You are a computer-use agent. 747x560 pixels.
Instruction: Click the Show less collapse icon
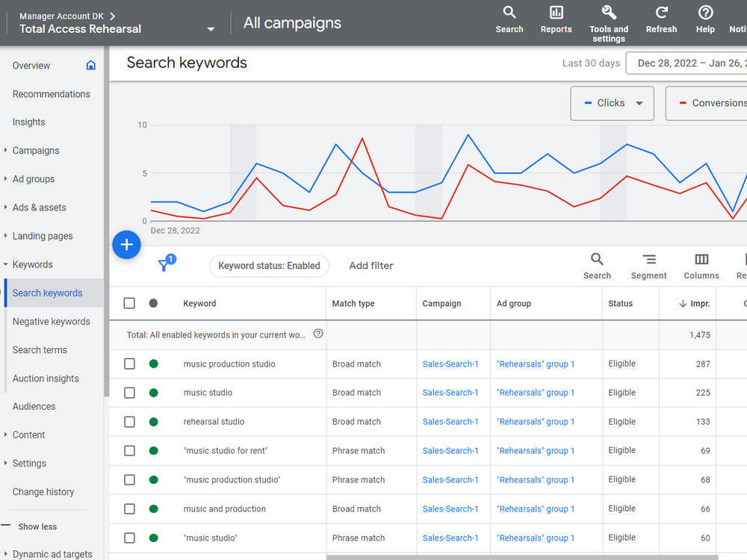(6, 525)
